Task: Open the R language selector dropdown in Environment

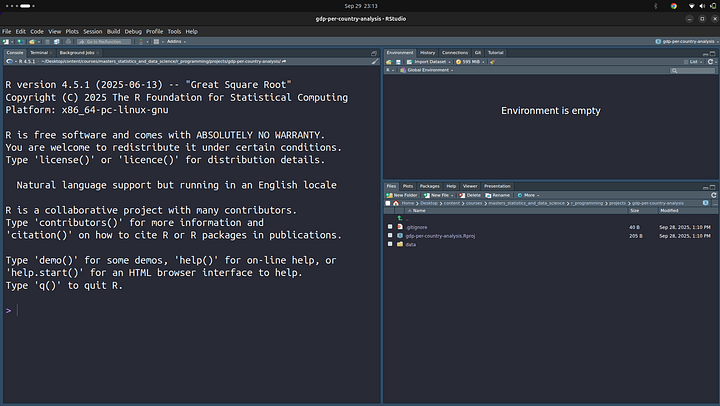Action: (390, 70)
